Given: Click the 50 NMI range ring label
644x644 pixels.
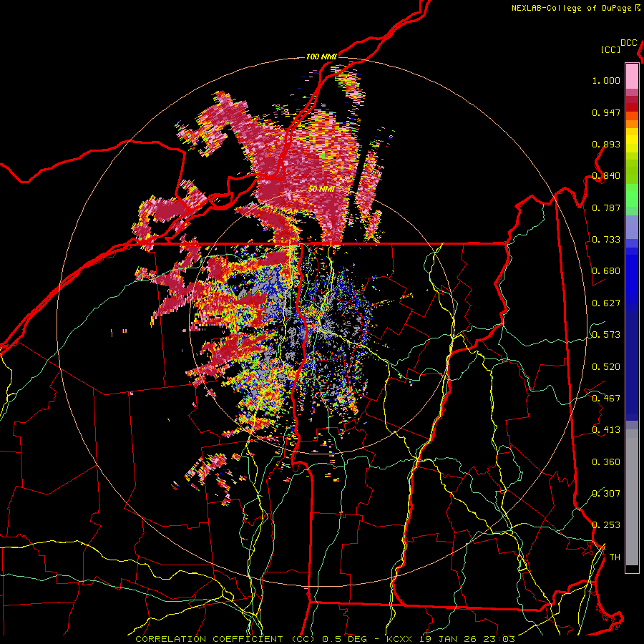Looking at the screenshot, I should [321, 190].
